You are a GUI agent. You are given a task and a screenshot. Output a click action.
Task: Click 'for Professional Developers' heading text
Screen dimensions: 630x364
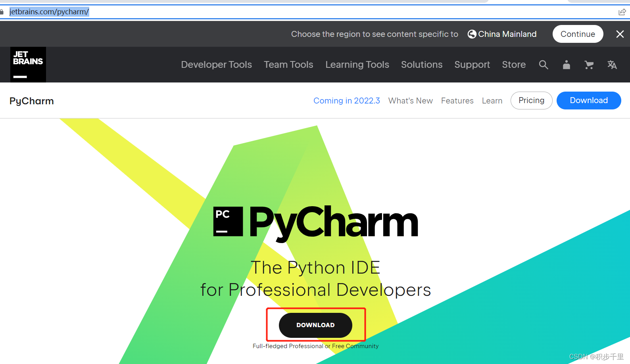click(315, 290)
